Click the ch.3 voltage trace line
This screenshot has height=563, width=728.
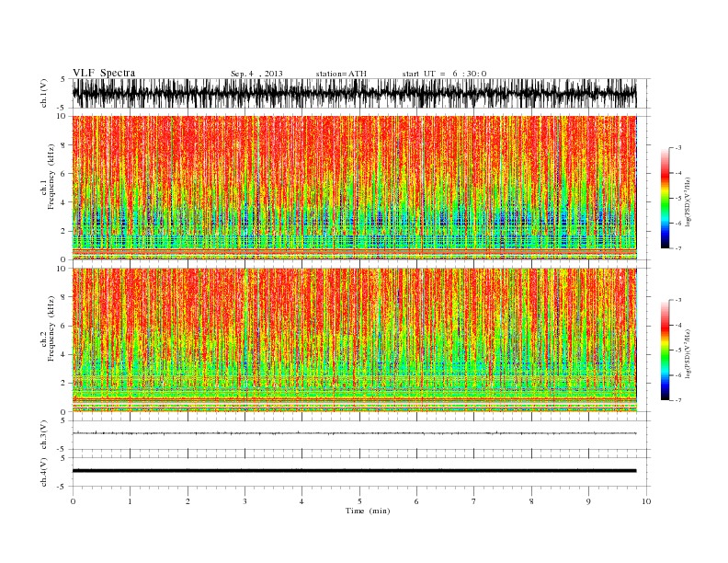coord(354,433)
